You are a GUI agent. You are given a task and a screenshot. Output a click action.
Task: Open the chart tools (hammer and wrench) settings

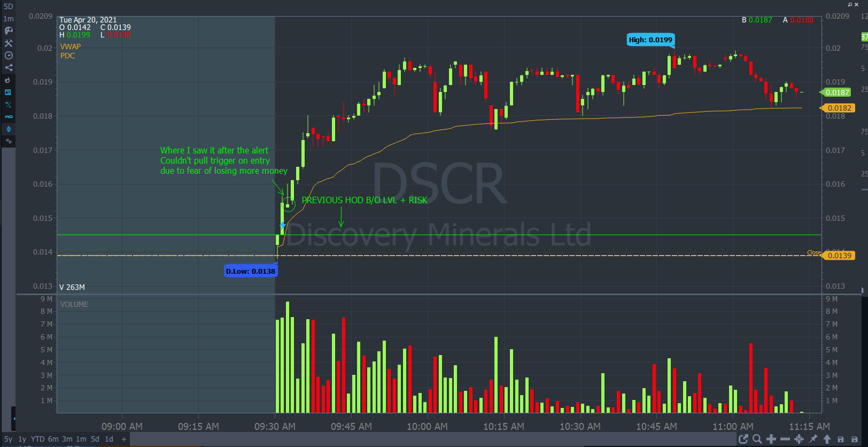8,43
